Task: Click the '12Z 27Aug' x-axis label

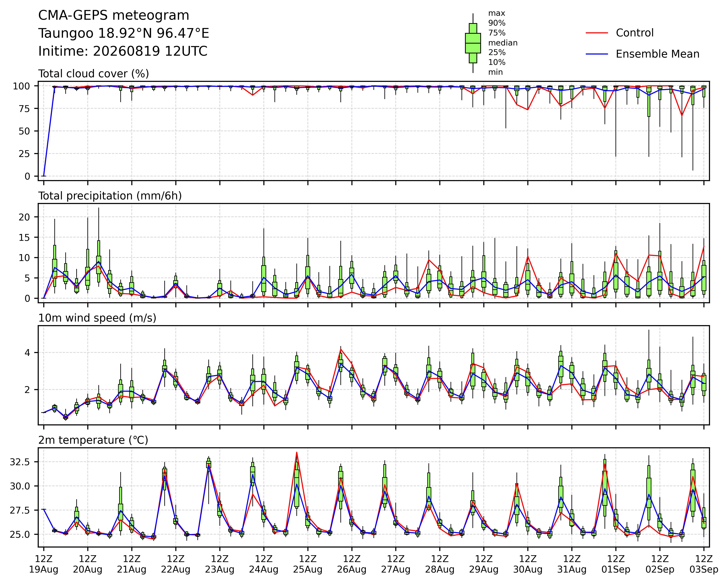Action: click(x=396, y=564)
